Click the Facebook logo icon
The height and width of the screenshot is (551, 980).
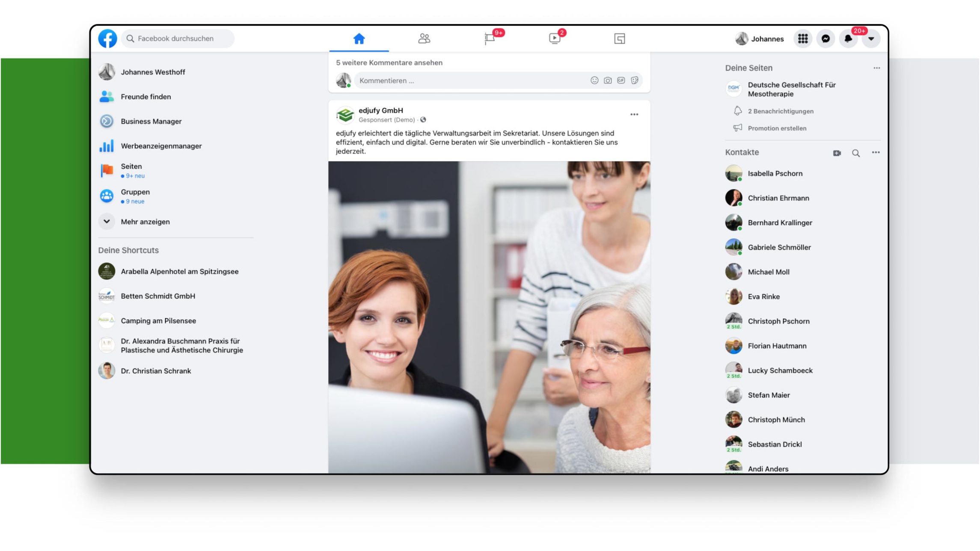click(107, 39)
